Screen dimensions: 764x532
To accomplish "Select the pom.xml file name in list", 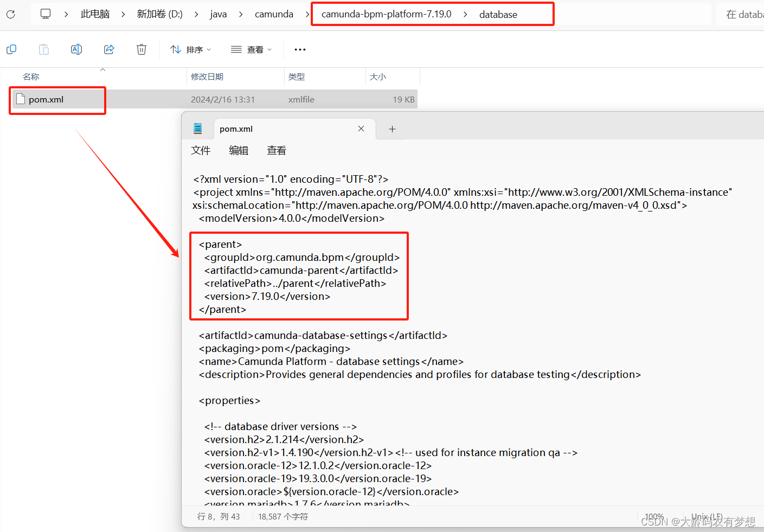I will click(46, 99).
